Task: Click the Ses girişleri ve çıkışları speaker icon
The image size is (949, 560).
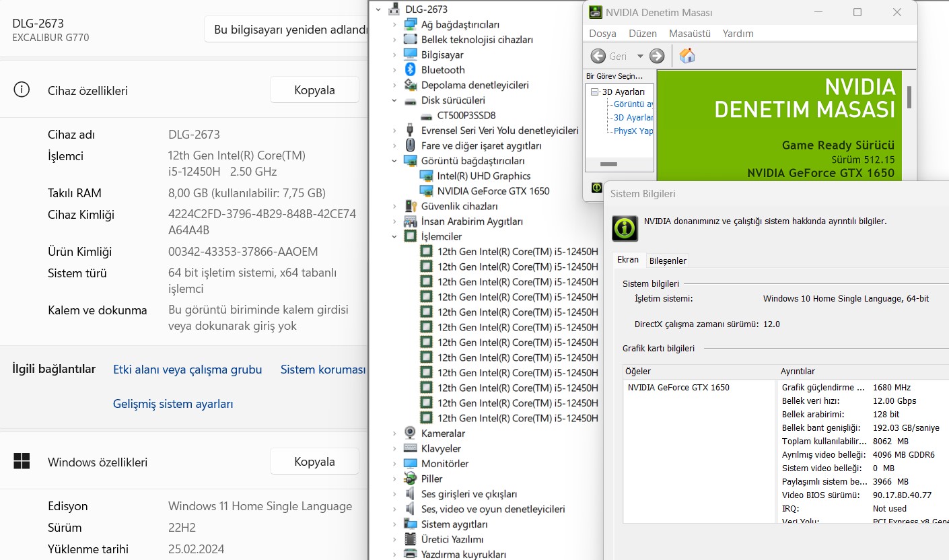Action: tap(410, 493)
